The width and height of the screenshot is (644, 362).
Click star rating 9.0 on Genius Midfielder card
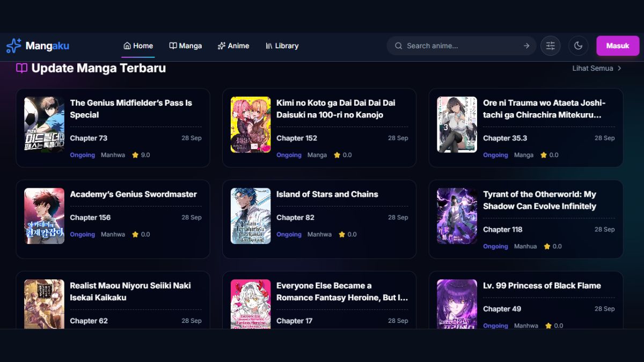141,155
